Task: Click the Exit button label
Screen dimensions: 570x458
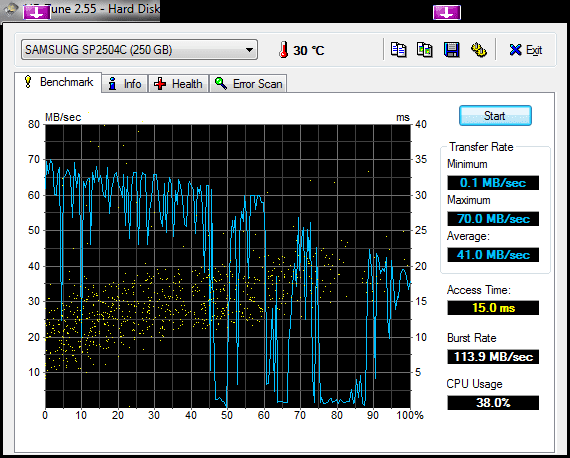Action: click(x=534, y=50)
